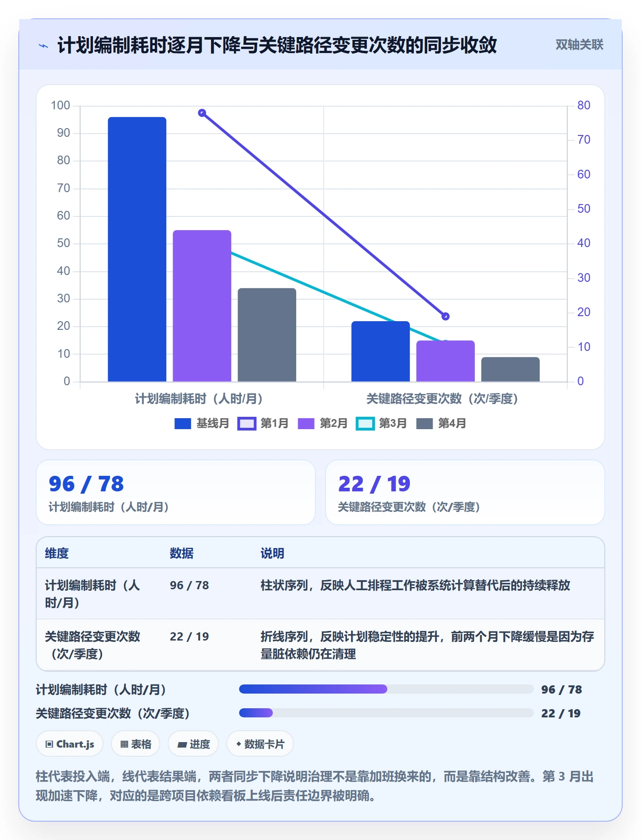The image size is (641, 840).
Task: Click the lightning icon beside the title
Action: point(43,46)
